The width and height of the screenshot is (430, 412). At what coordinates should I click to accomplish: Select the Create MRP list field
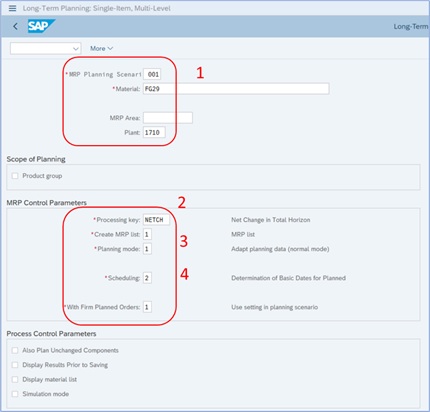(x=147, y=234)
